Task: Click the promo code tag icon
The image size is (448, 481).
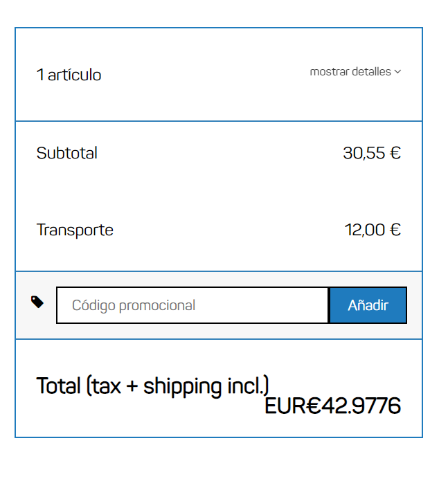Action: (37, 302)
